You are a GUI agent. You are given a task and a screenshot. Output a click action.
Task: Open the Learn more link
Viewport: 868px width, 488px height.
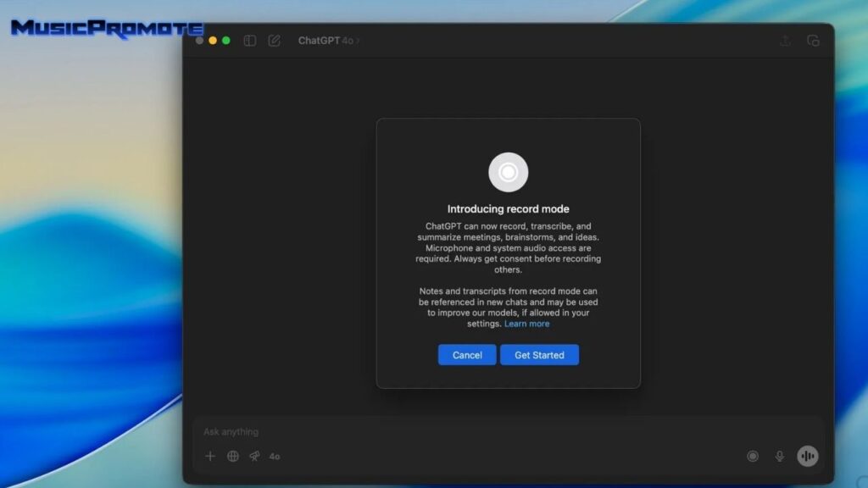(x=526, y=324)
